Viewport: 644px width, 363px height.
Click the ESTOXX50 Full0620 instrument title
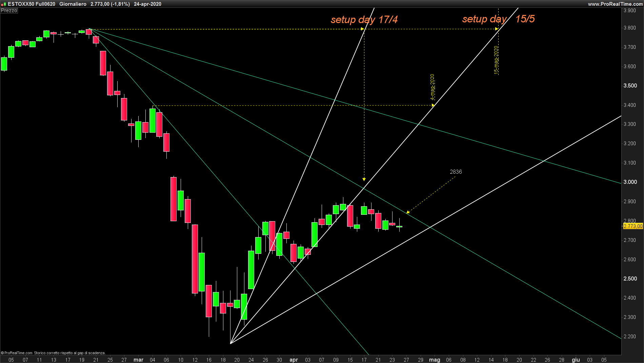[x=32, y=4]
